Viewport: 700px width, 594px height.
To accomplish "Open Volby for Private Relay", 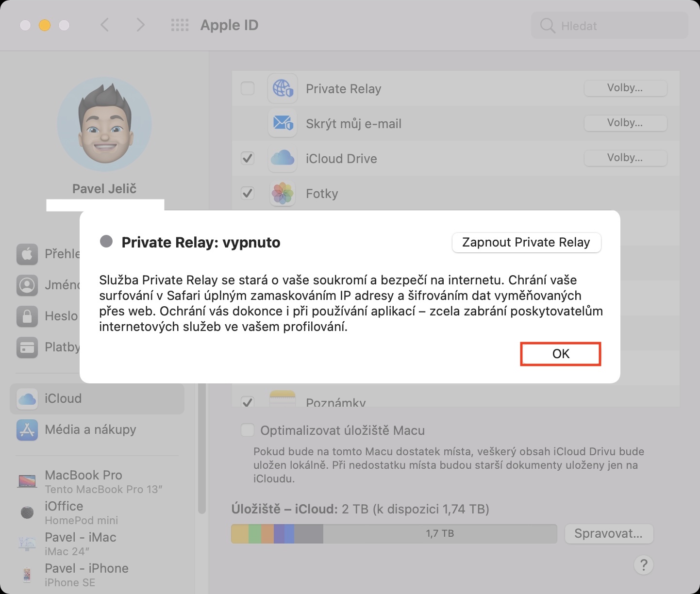I will click(x=625, y=88).
